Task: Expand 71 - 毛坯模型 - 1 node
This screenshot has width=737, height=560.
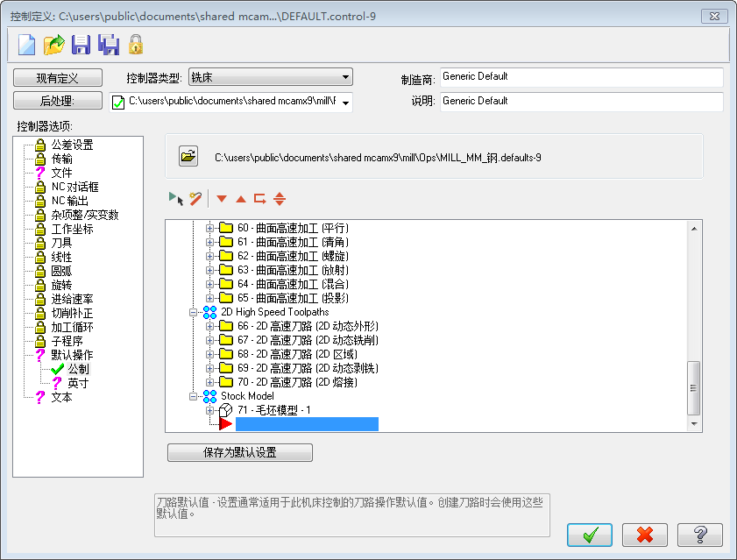Action: [x=210, y=410]
